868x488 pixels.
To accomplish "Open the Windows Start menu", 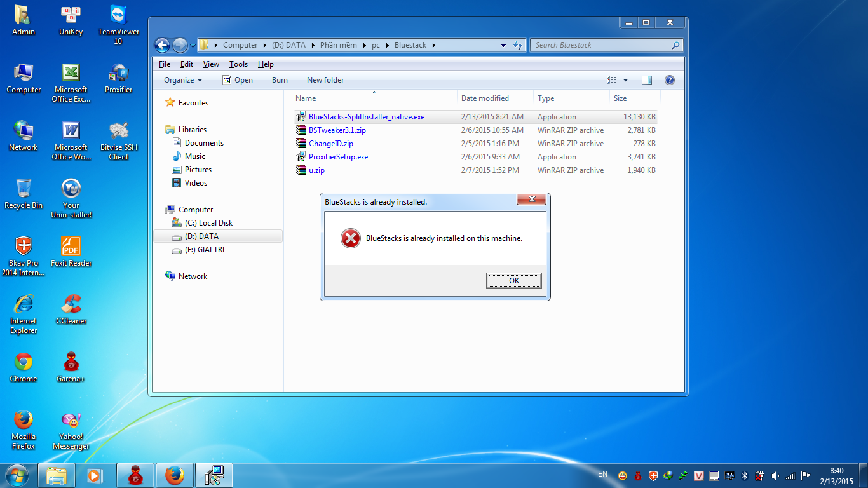I will (17, 475).
